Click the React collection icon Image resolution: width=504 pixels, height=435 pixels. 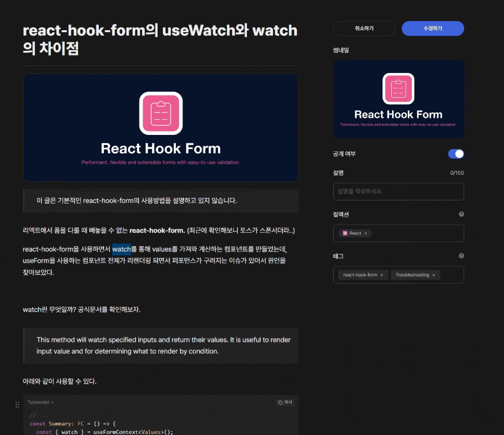(345, 233)
